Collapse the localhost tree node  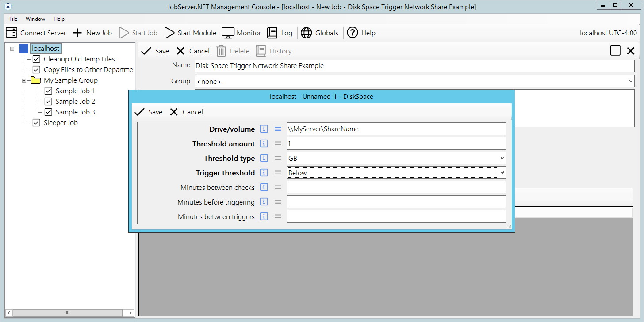[12, 49]
